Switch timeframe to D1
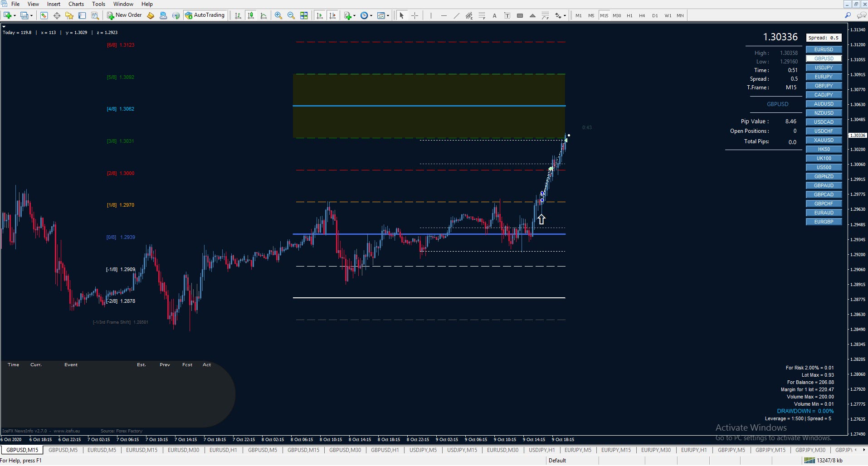Screen dimensions: 868x466 (x=655, y=15)
